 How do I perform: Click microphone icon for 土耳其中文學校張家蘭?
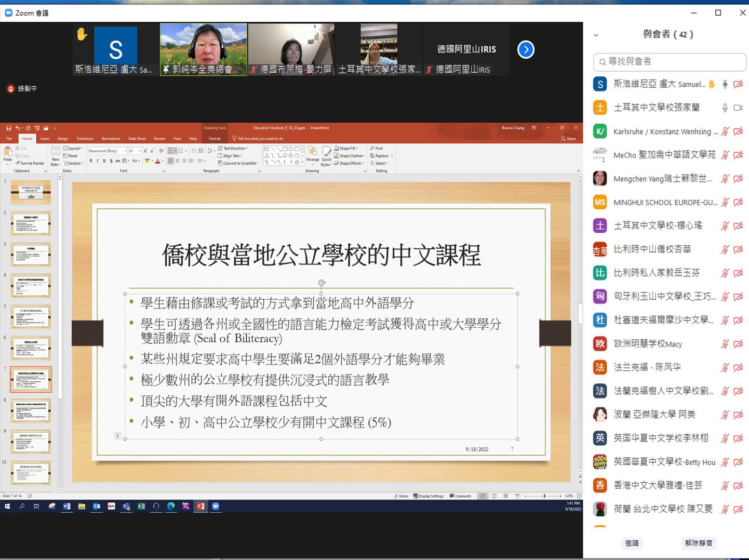point(725,108)
